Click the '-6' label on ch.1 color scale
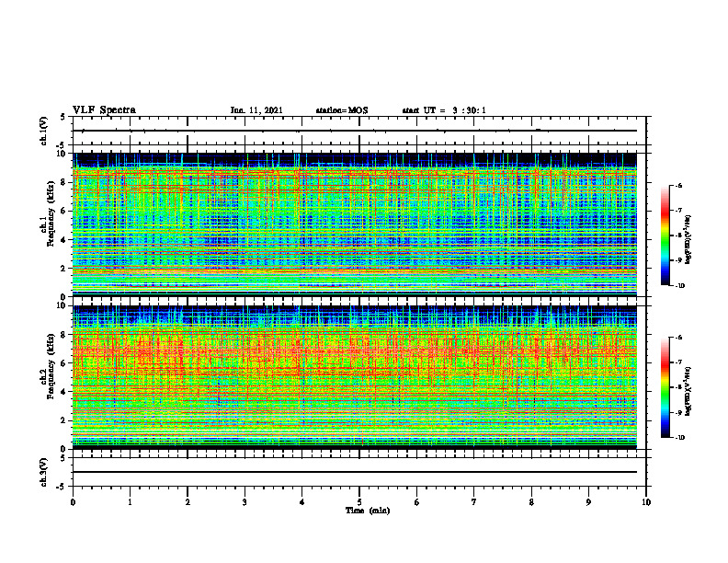728x563 pixels. coord(679,185)
